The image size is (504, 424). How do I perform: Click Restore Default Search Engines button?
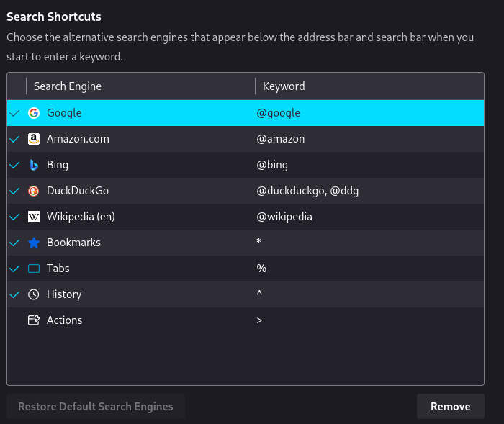pos(96,407)
